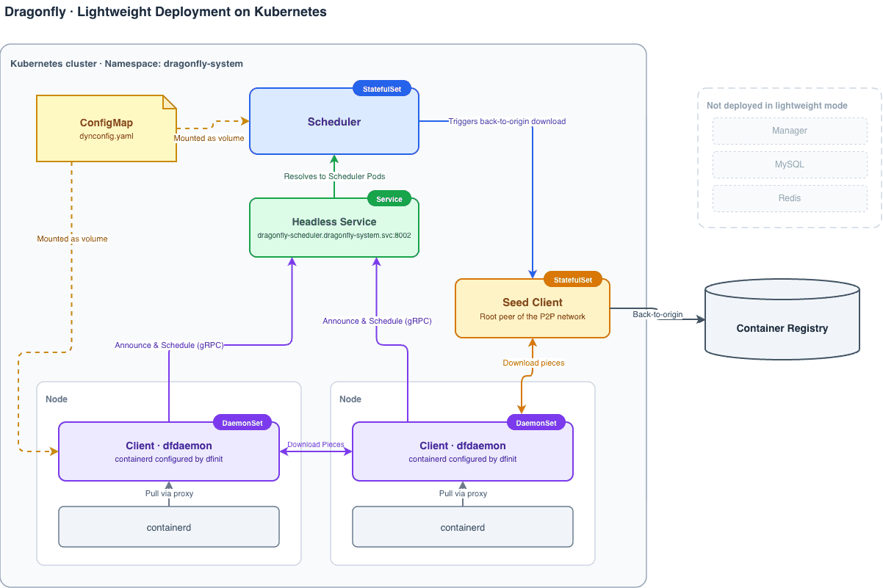Image resolution: width=883 pixels, height=588 pixels.
Task: Click the purple Download Pieces label between clients
Action: tap(316, 444)
